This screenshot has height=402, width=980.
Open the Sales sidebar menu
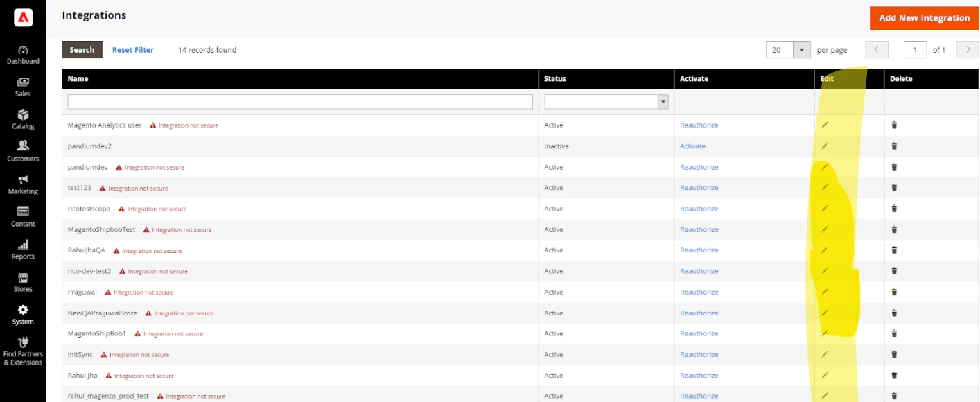point(23,87)
